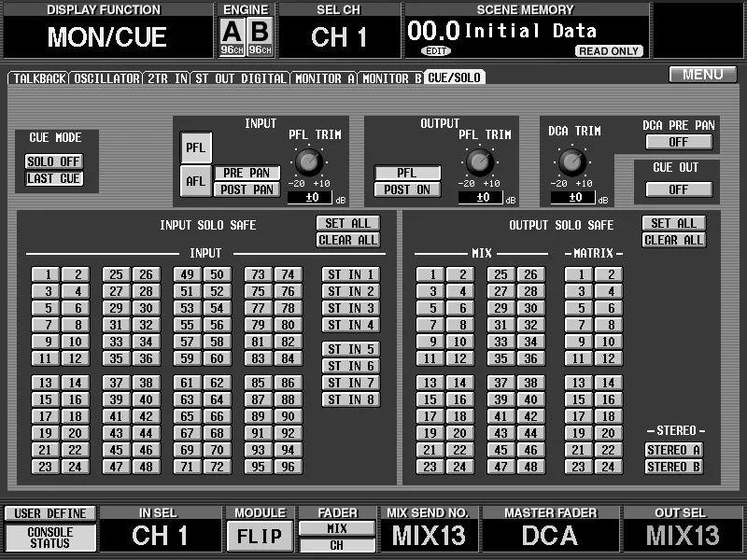The image size is (747, 560).
Task: Click the output PFL TRIM knob
Action: 479,161
